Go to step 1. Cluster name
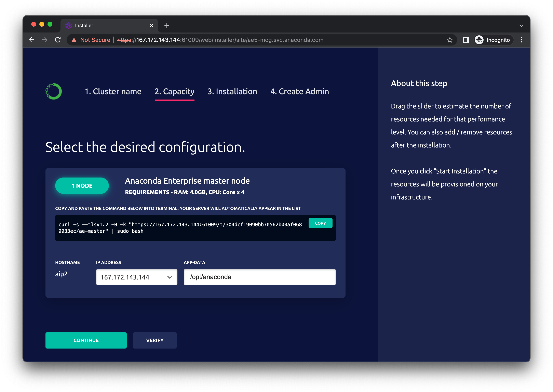Screen dimensions: 553x392 (x=113, y=91)
